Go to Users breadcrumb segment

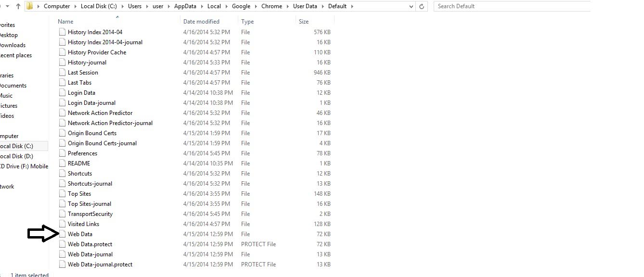click(x=135, y=6)
